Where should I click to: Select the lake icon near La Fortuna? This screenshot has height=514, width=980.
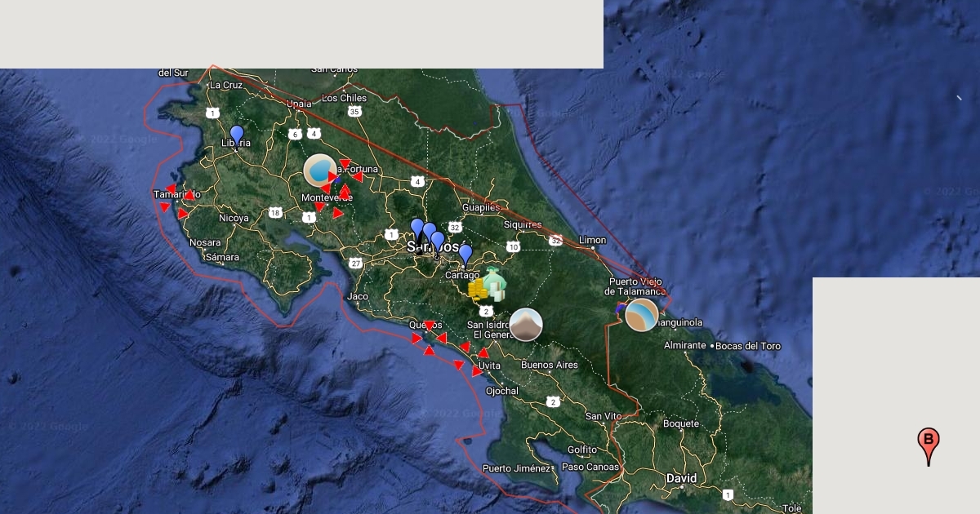319,171
